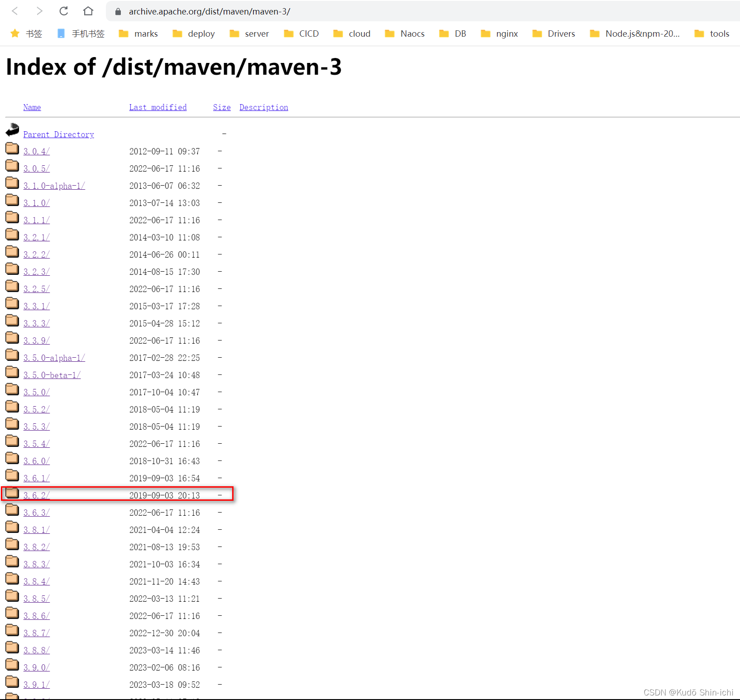Viewport: 740px width, 700px height.
Task: Open the marks bookmark folder
Action: click(x=138, y=34)
